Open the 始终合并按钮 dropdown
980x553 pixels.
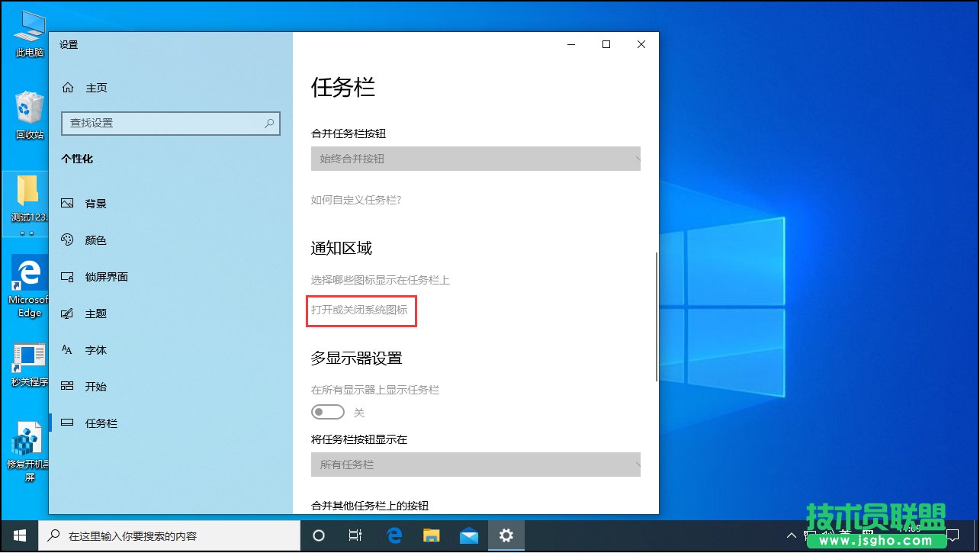tap(475, 159)
